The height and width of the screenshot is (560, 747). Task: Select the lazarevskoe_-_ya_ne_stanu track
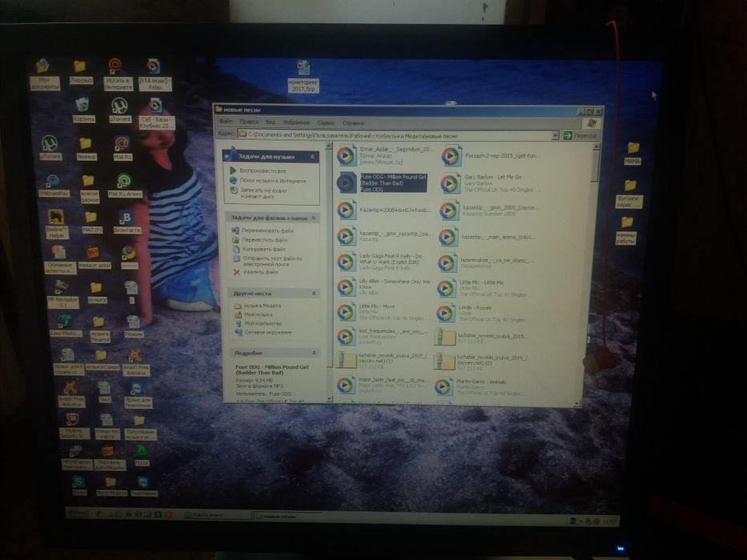pos(486,262)
